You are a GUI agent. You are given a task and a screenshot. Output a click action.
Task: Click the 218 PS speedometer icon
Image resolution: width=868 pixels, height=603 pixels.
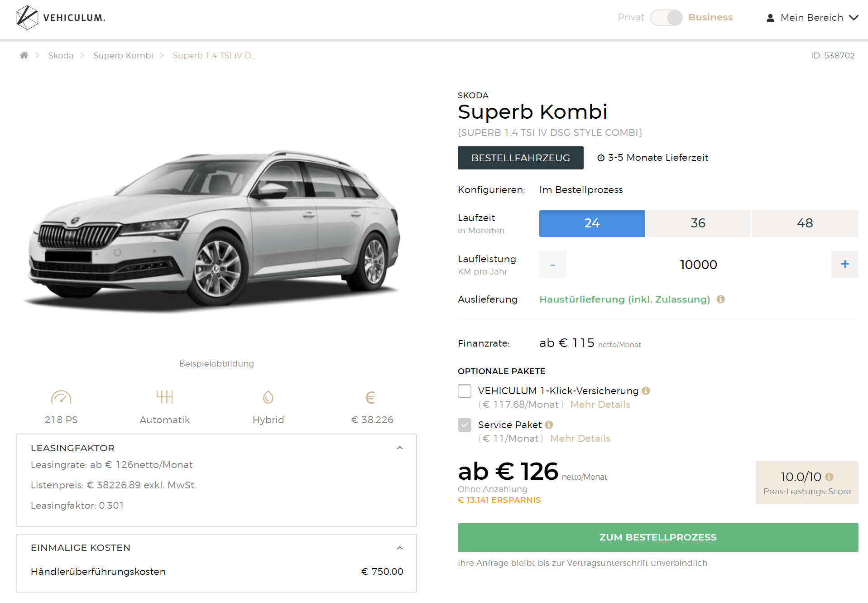(x=61, y=397)
